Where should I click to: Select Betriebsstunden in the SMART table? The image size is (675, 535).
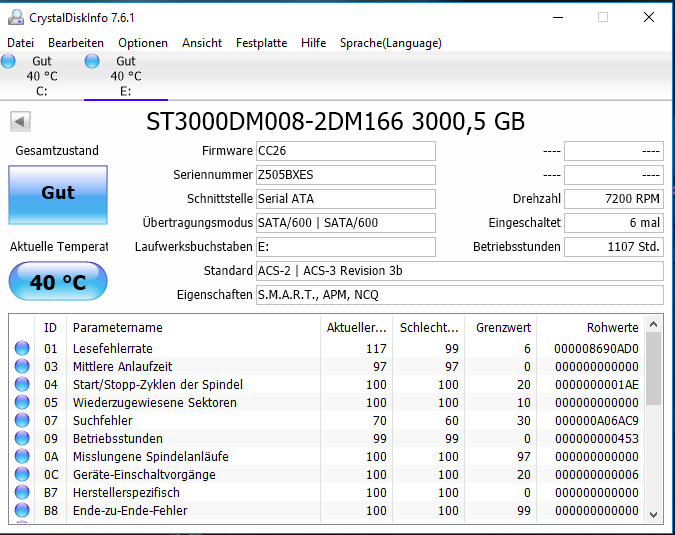coord(118,439)
